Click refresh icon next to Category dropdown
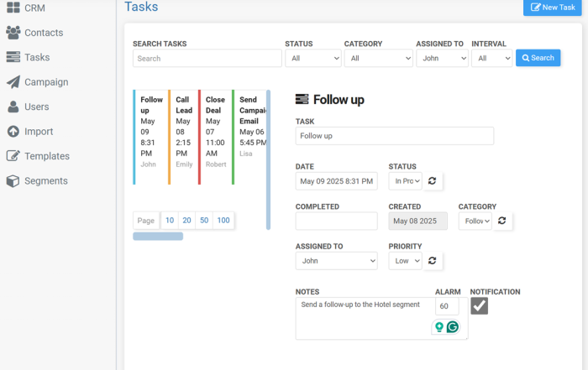Screen dimensions: 588x370 pyautogui.click(x=501, y=221)
